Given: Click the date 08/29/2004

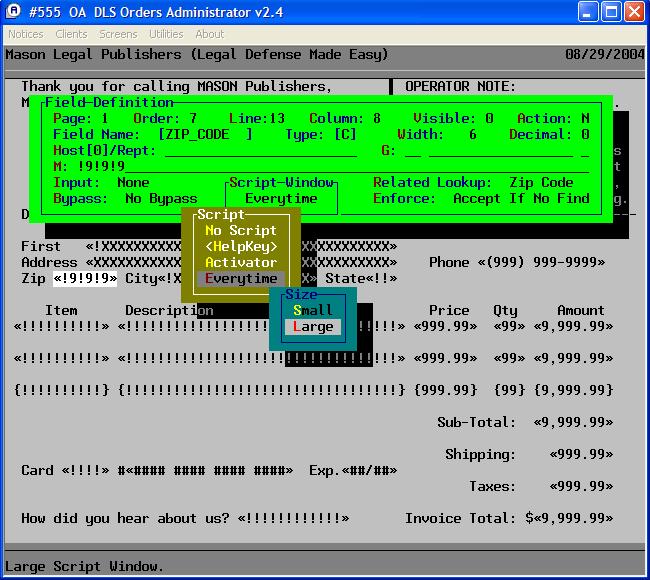Looking at the screenshot, I should [x=605, y=54].
